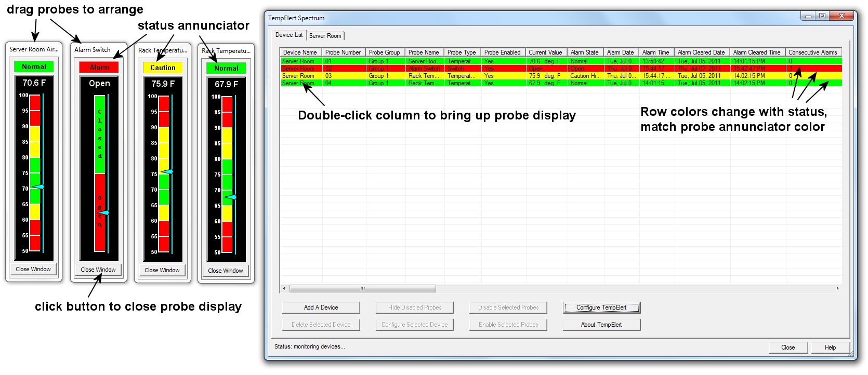Click the 13:59:42 alarm time cell

656,61
